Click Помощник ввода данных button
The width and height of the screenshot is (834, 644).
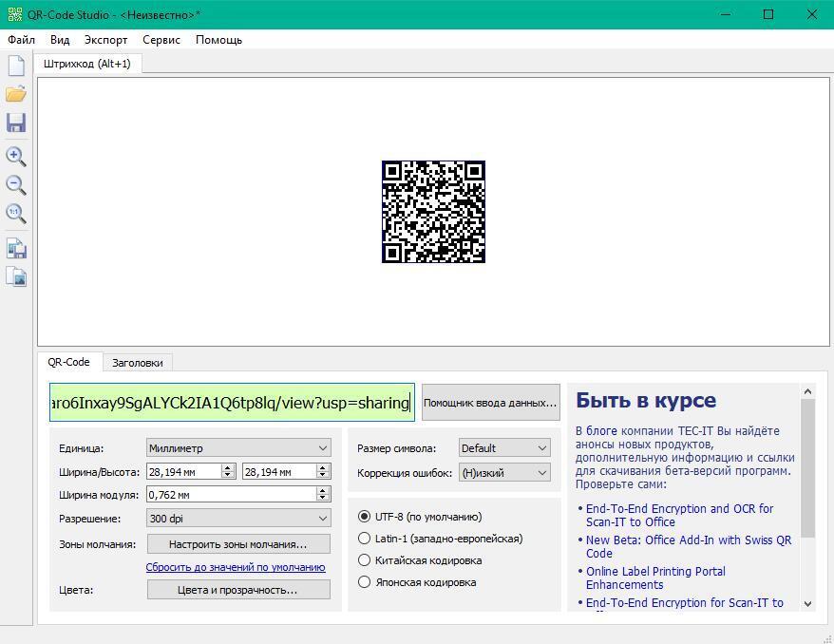point(490,403)
